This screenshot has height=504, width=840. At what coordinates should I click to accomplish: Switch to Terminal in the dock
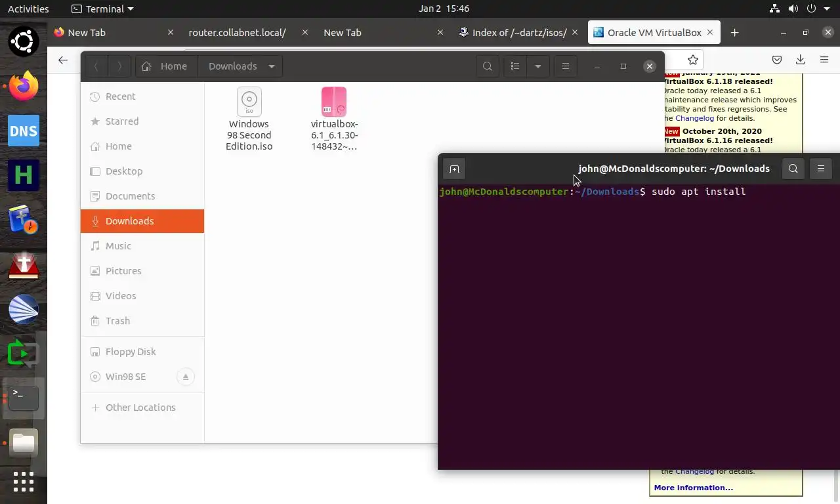[24, 398]
